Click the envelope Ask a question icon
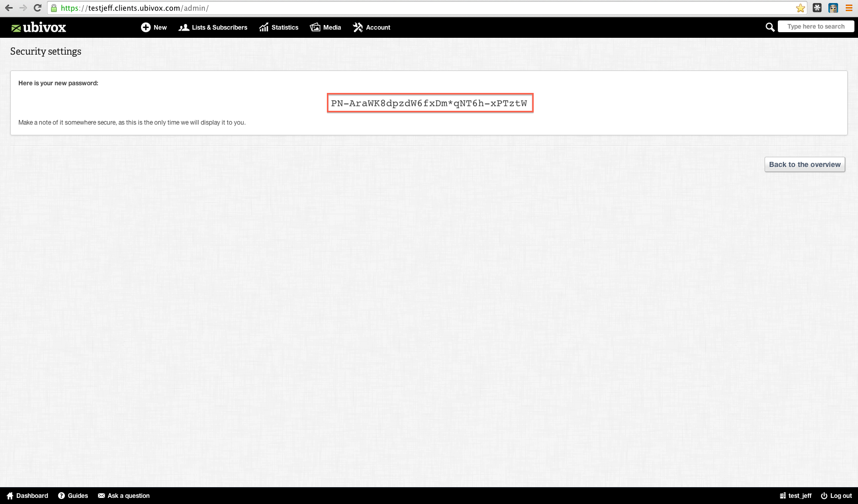The height and width of the screenshot is (504, 858). (x=101, y=496)
